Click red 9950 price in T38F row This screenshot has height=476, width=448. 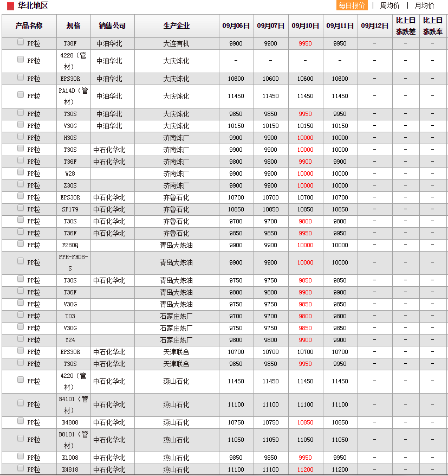305,44
